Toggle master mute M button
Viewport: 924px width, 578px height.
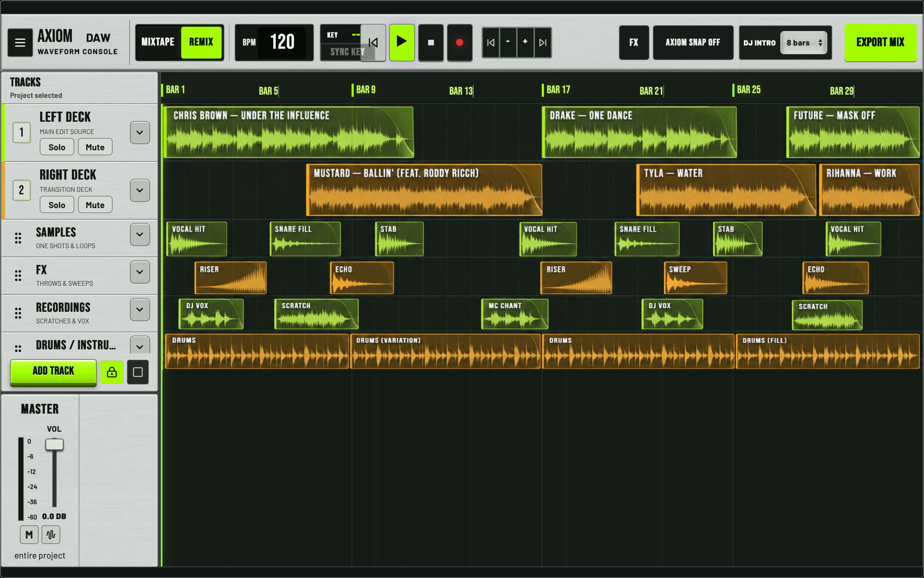29,534
